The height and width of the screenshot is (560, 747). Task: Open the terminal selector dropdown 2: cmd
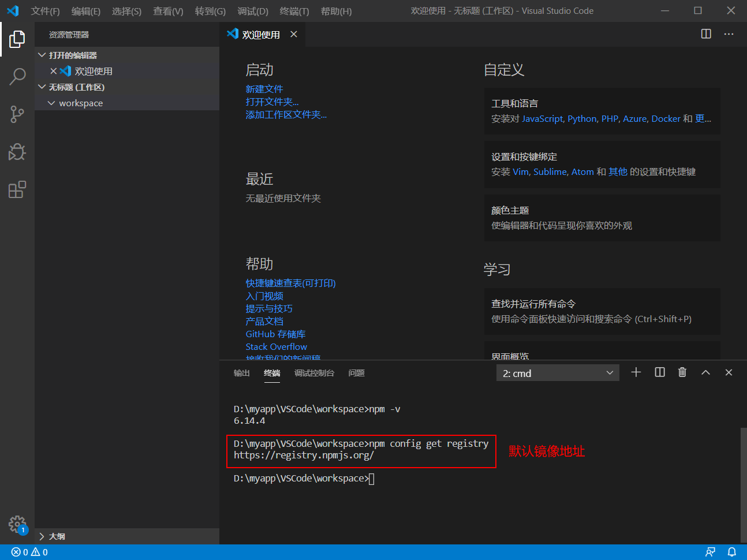click(x=558, y=373)
